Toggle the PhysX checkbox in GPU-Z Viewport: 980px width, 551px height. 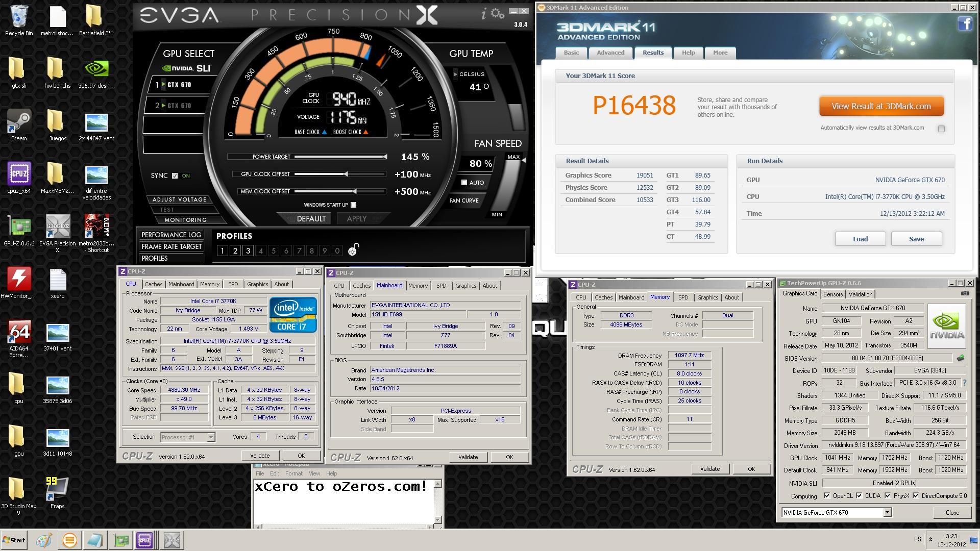(x=888, y=495)
